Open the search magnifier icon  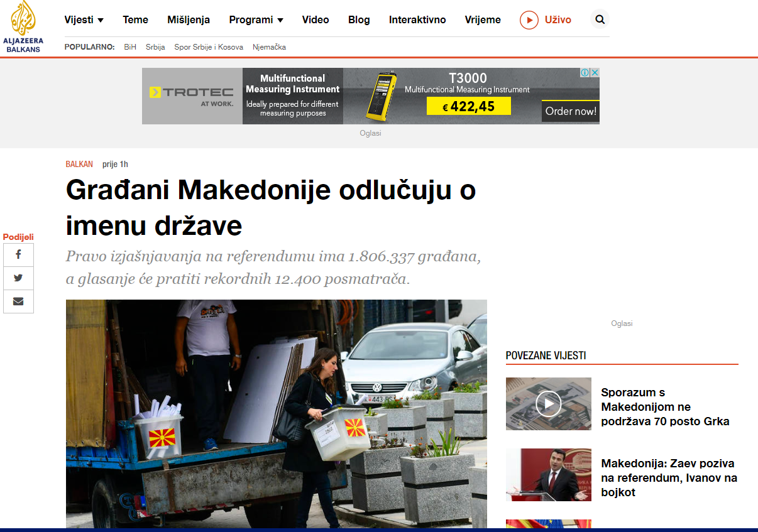(600, 19)
